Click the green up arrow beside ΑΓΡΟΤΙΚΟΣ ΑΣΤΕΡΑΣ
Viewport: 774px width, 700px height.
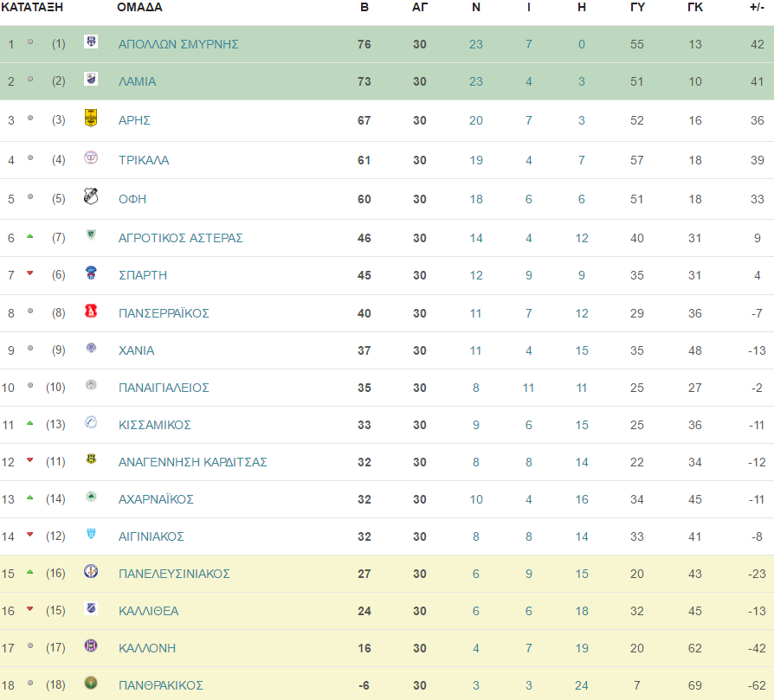[30, 236]
